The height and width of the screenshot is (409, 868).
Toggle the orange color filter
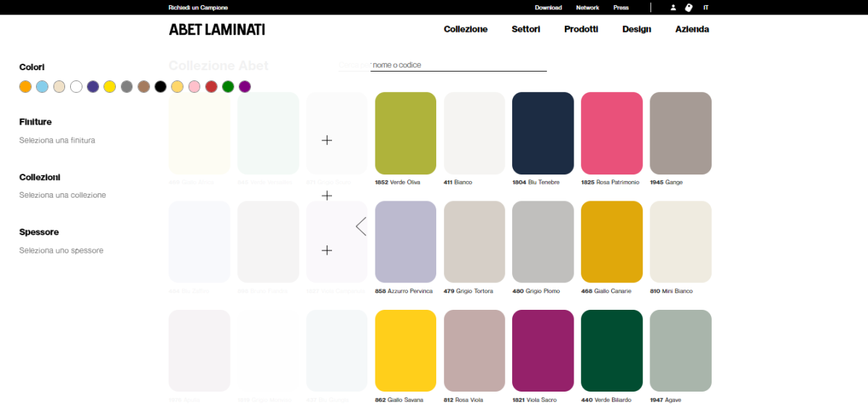point(25,87)
